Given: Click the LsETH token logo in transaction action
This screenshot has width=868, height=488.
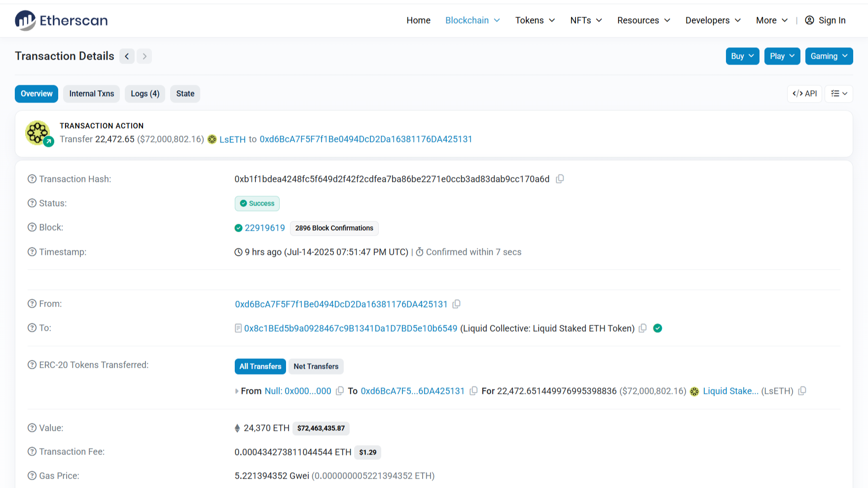Looking at the screenshot, I should [x=212, y=139].
